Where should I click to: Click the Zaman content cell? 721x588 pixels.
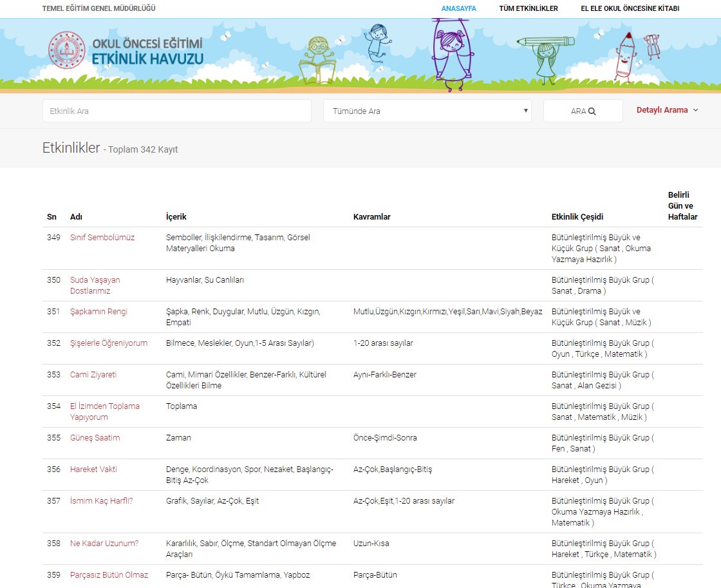(x=178, y=437)
